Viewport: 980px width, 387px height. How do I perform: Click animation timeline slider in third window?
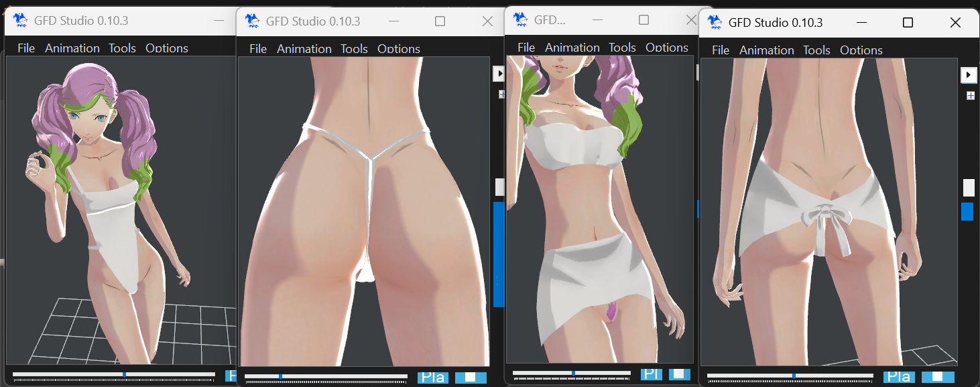click(x=572, y=373)
